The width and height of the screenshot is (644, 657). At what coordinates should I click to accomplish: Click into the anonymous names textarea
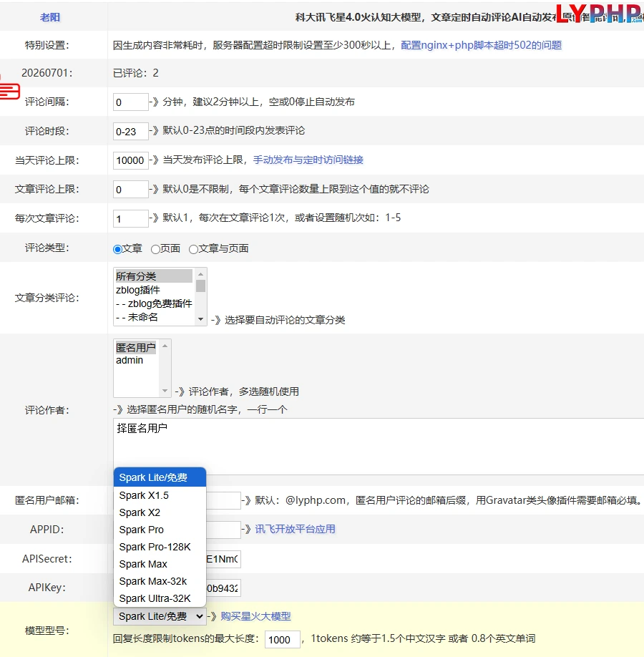pyautogui.click(x=379, y=447)
